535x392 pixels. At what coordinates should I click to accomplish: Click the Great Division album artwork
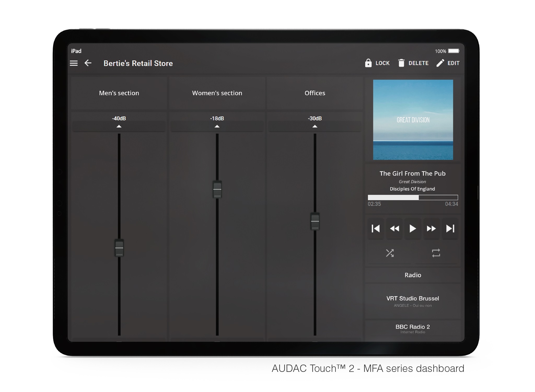coord(413,120)
